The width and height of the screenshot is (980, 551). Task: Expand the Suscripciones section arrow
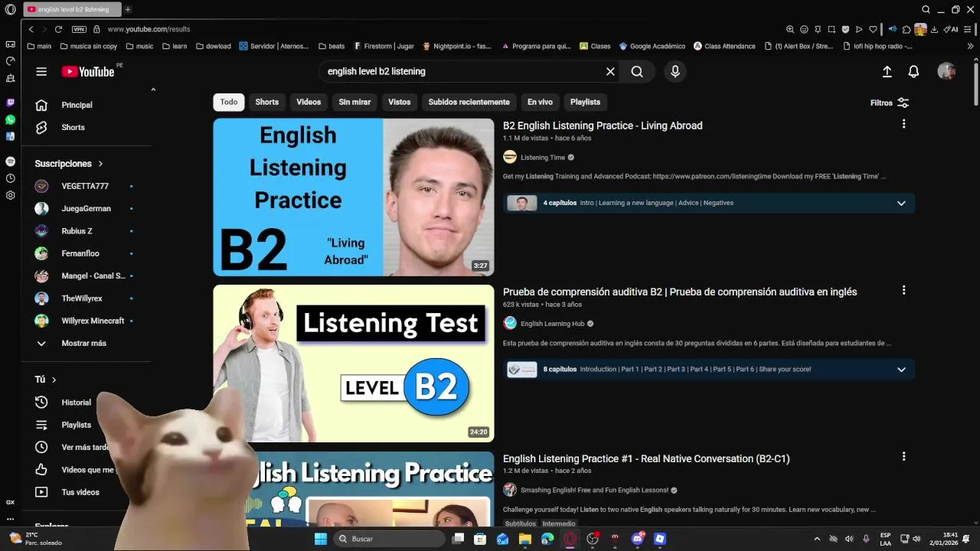point(100,164)
